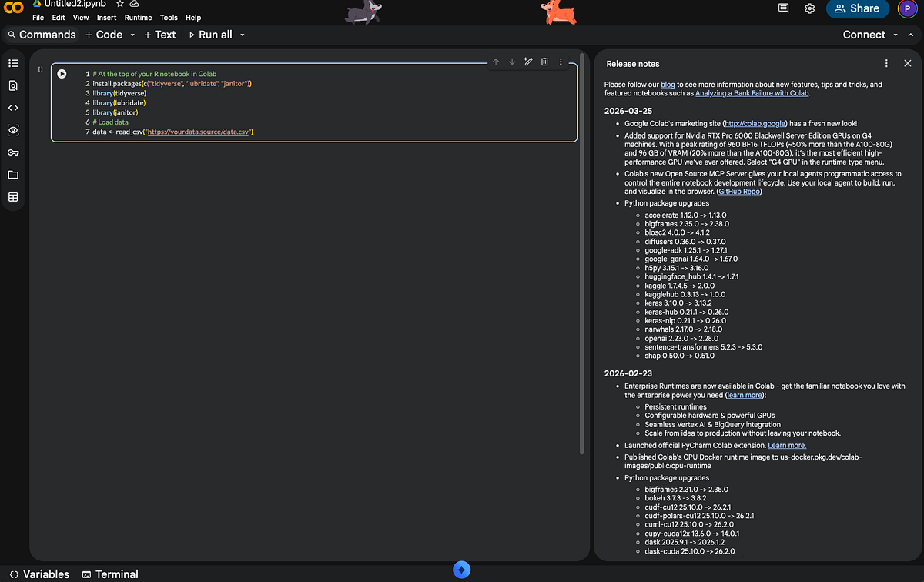This screenshot has height=582, width=924.
Task: Click the cloud save status icon
Action: 133,4
